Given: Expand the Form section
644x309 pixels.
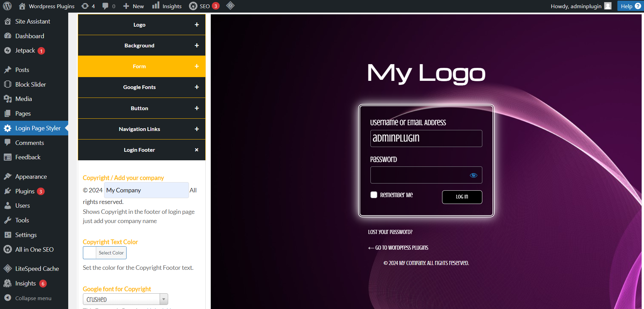Looking at the screenshot, I should tap(142, 66).
